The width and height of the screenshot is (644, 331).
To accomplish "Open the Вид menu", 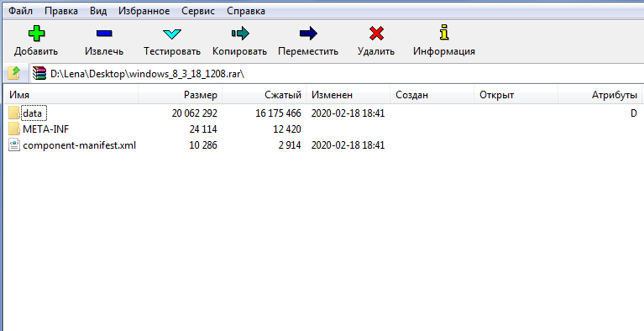I will pos(98,11).
